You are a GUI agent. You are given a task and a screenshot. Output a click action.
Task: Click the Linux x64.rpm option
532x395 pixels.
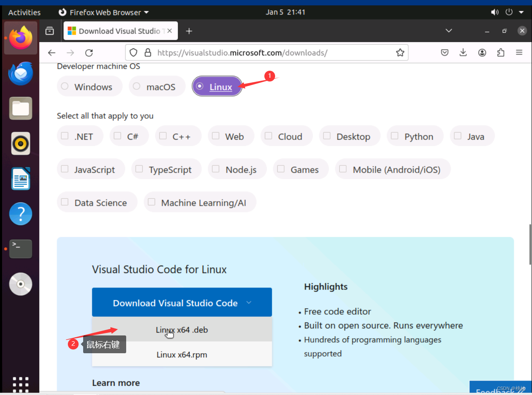(x=182, y=354)
